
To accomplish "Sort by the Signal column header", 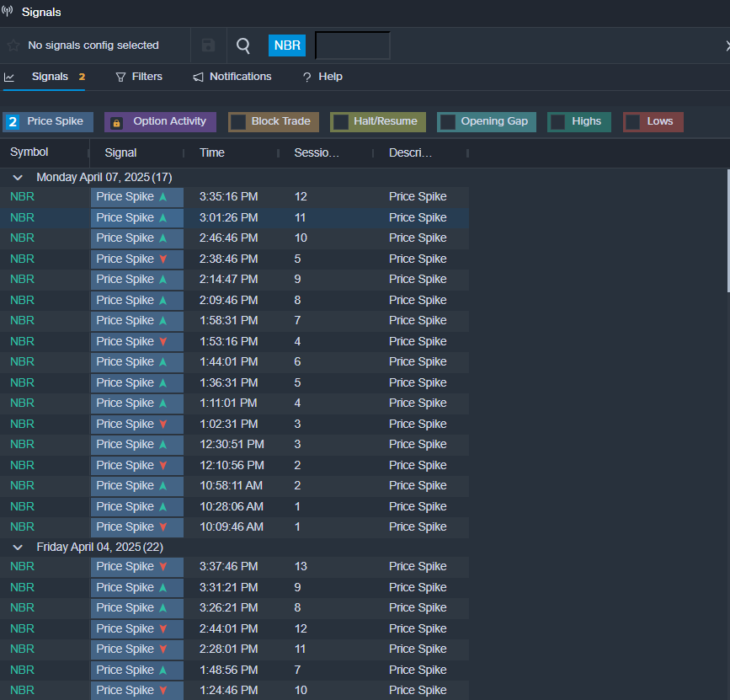I will click(120, 152).
